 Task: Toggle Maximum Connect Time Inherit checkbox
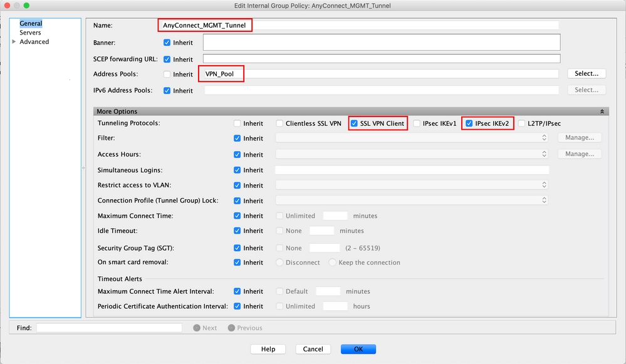coord(237,216)
